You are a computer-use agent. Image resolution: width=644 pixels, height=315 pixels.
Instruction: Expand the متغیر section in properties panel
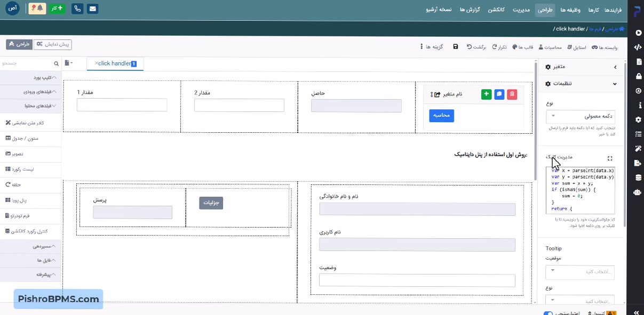pos(582,67)
